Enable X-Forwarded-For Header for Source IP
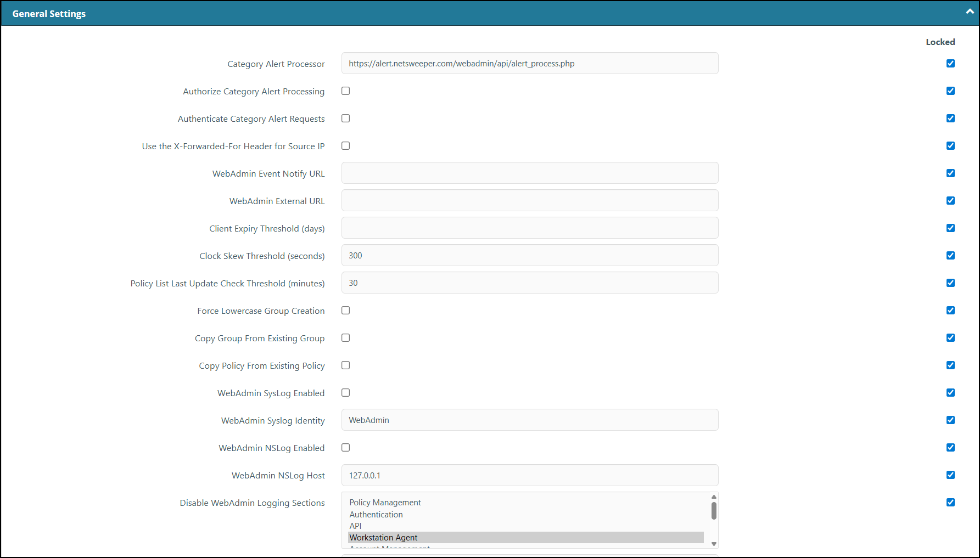The width and height of the screenshot is (980, 558). 346,146
